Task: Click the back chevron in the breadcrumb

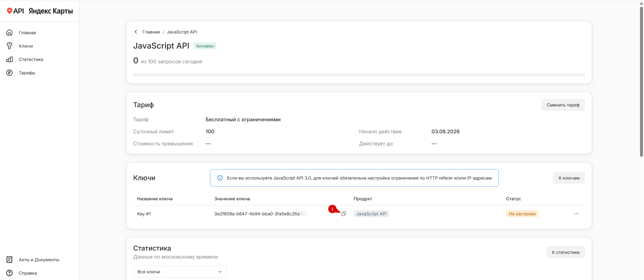Action: [x=136, y=32]
